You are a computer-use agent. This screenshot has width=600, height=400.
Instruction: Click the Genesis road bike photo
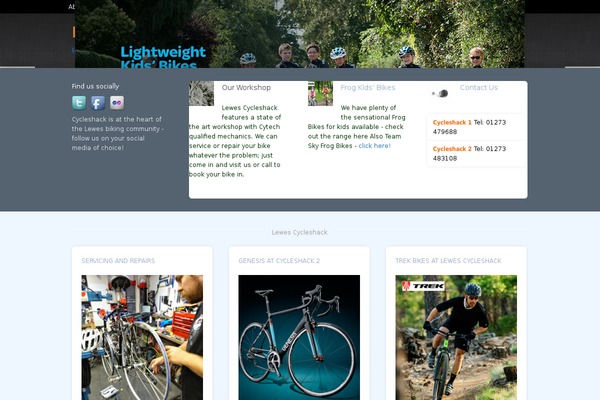(x=299, y=338)
